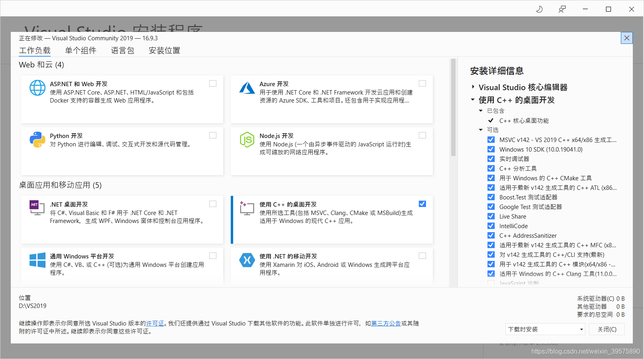Switch to the 工作负载 tab
This screenshot has width=644, height=359.
(x=35, y=50)
